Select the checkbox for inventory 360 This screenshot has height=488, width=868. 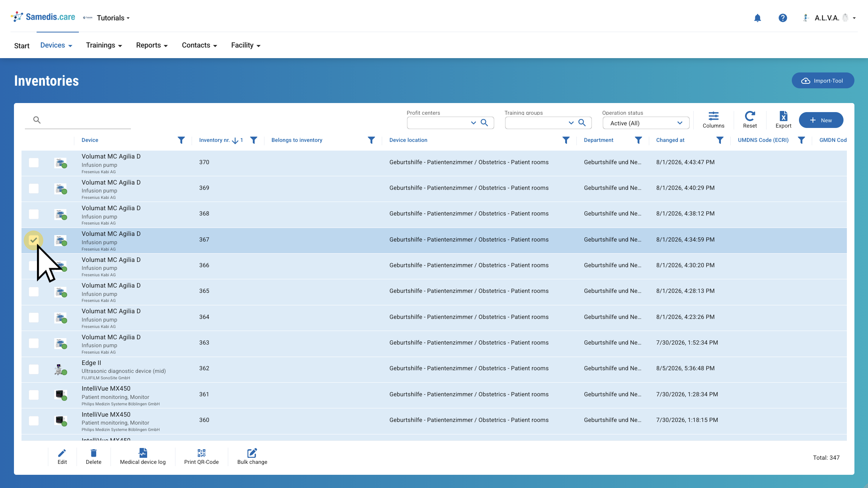(34, 420)
